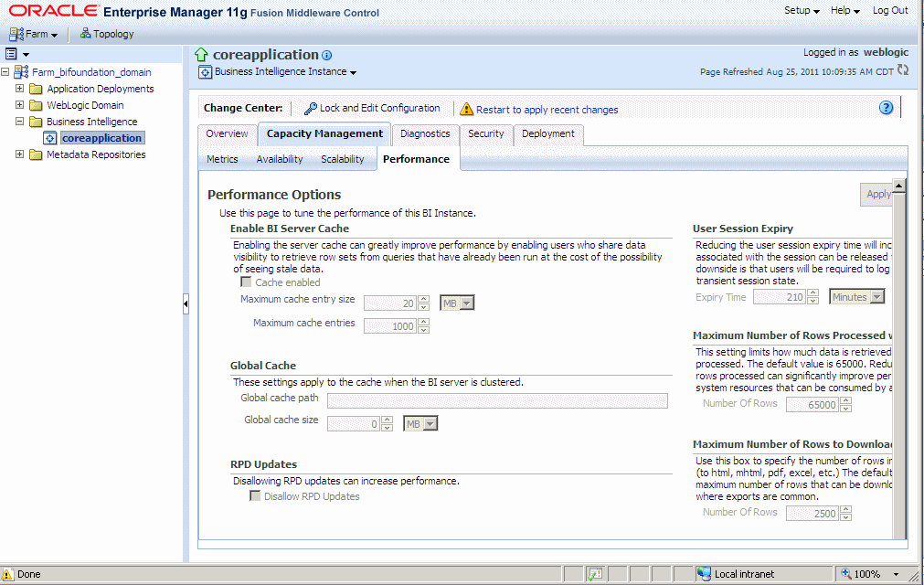Click the privacy report status bar icon

[x=595, y=574]
